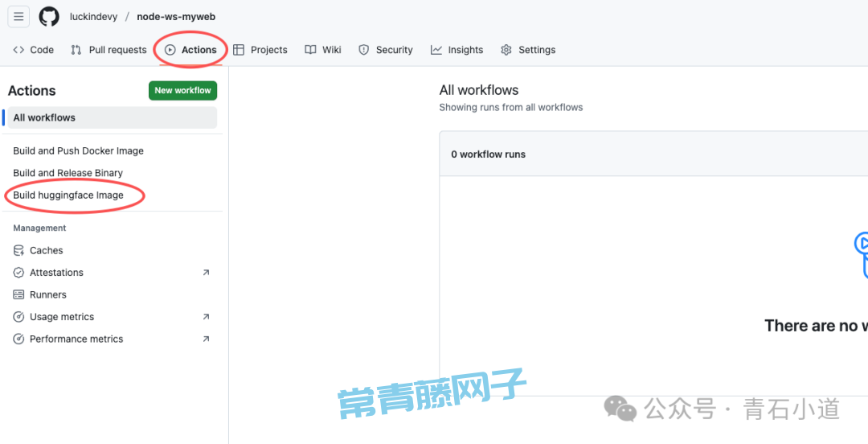Open the Security tab
868x444 pixels.
(386, 50)
